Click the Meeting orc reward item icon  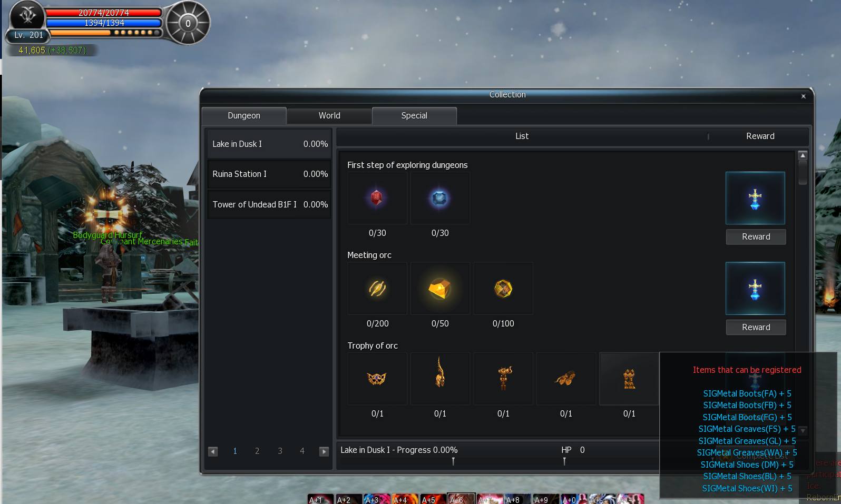(755, 289)
